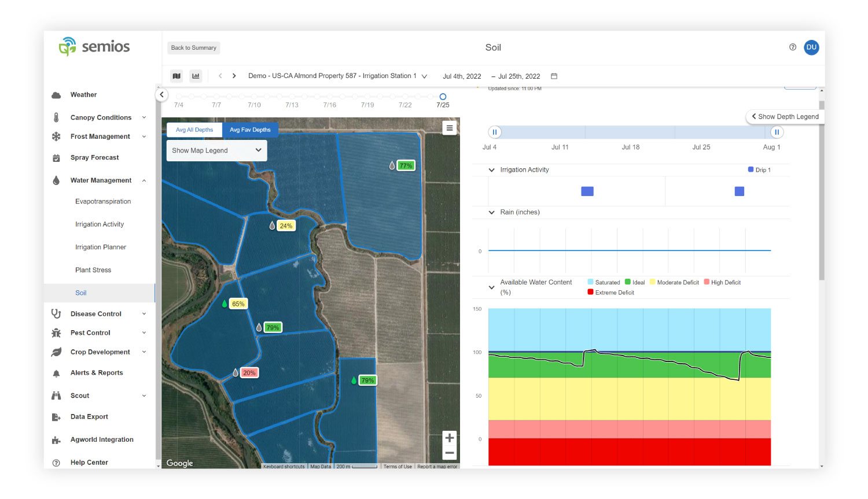868x499 pixels.
Task: Open the help question mark icon
Action: pos(793,47)
